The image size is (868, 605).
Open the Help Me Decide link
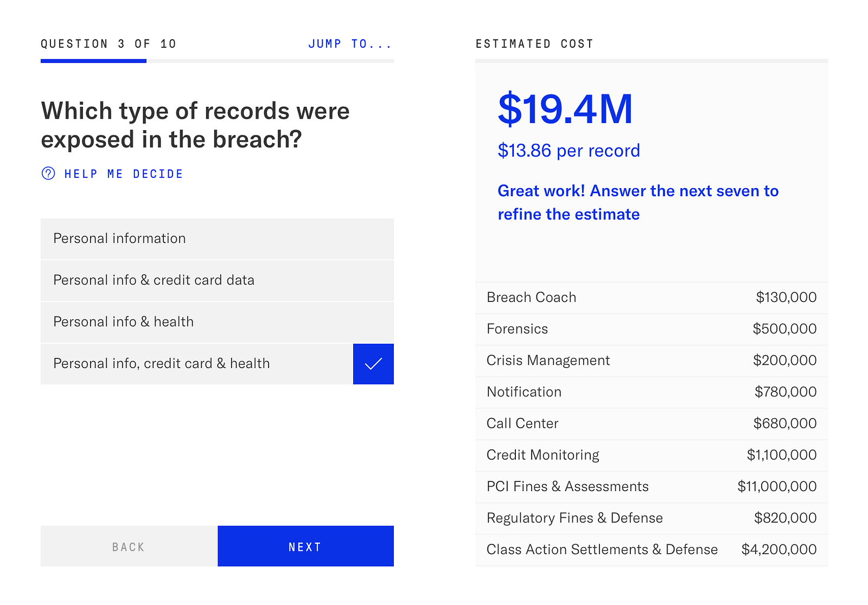click(124, 174)
